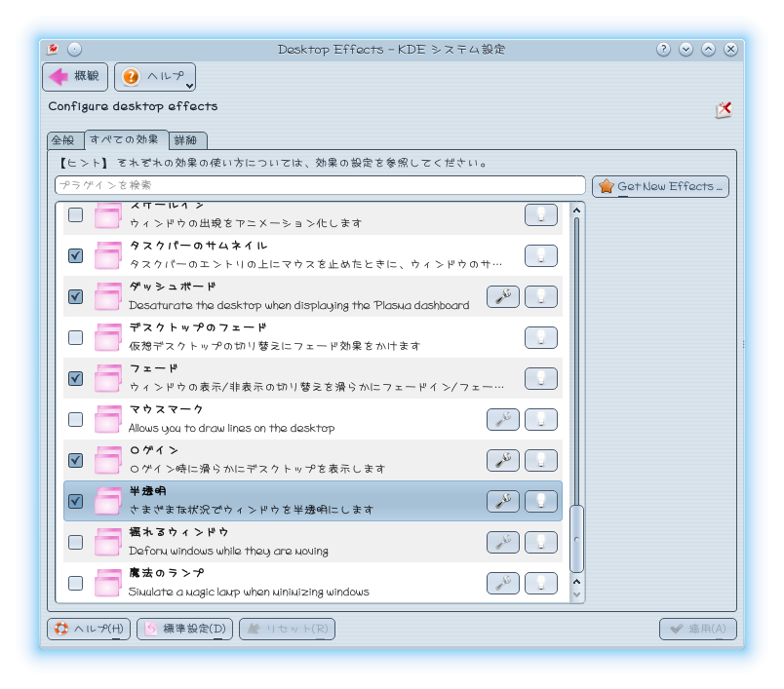Click the scrollbar up arrow at top

pyautogui.click(x=576, y=211)
